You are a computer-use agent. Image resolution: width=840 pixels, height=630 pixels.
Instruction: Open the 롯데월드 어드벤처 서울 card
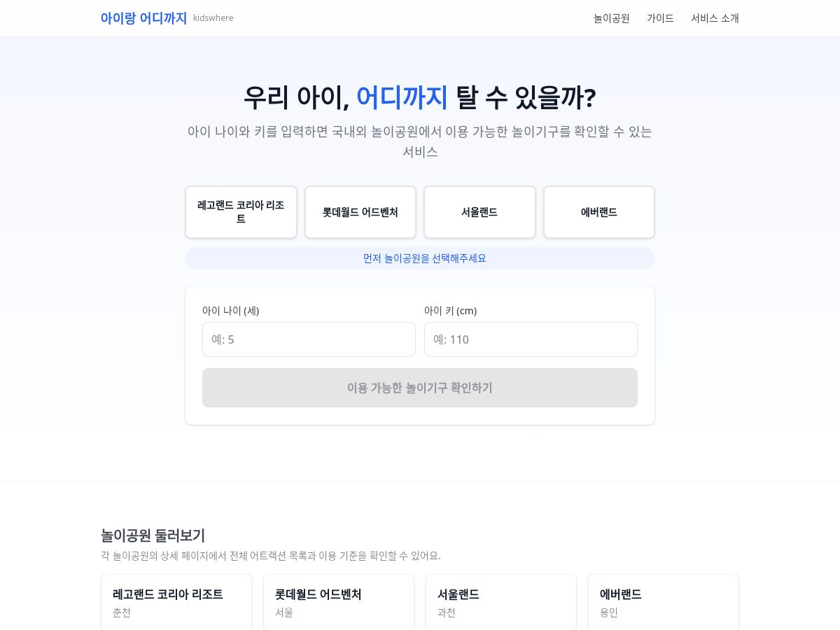pyautogui.click(x=339, y=602)
